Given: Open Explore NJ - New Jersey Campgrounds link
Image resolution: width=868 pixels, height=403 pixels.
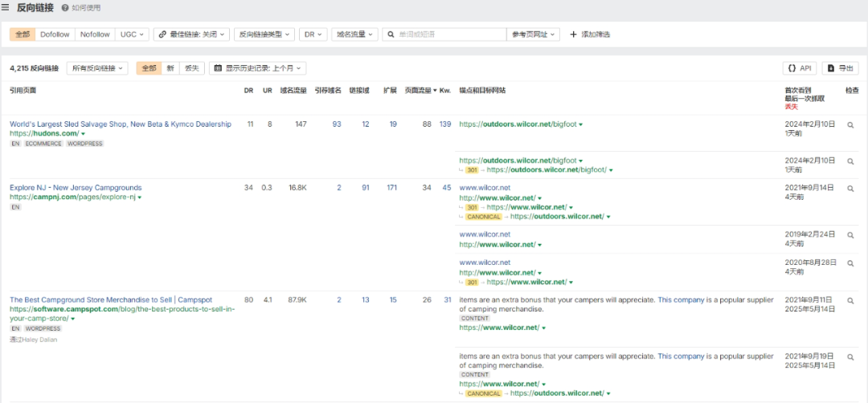Looking at the screenshot, I should coord(76,188).
